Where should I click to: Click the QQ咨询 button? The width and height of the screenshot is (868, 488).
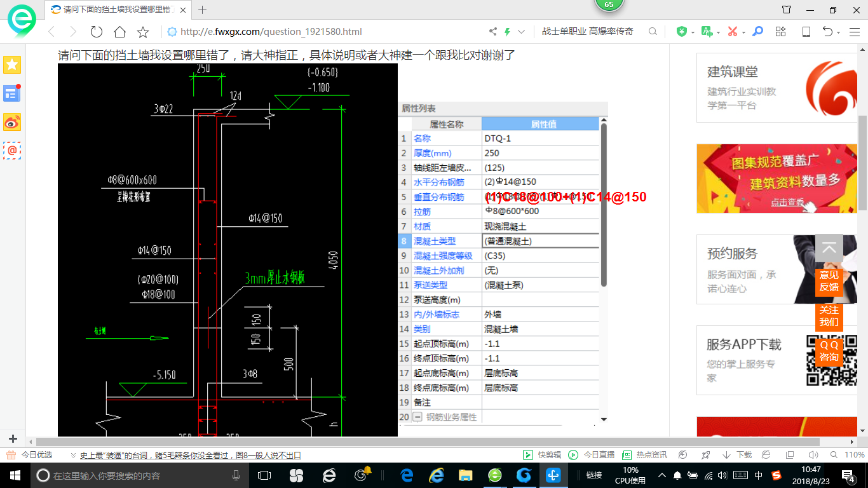pyautogui.click(x=829, y=351)
